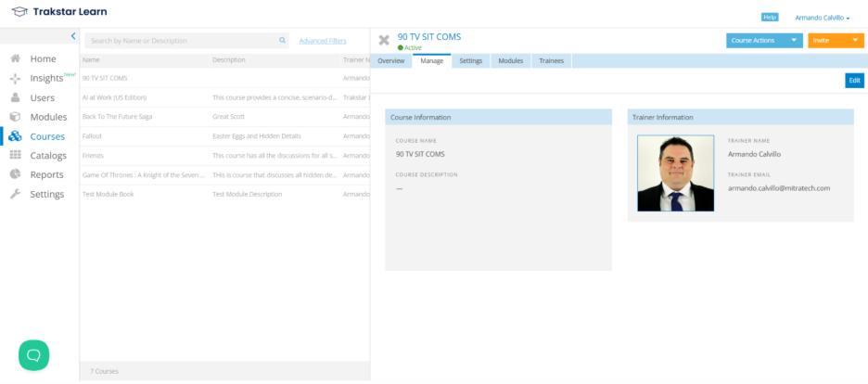Click the 7 Courses footer count
The height and width of the screenshot is (384, 868).
(x=104, y=371)
